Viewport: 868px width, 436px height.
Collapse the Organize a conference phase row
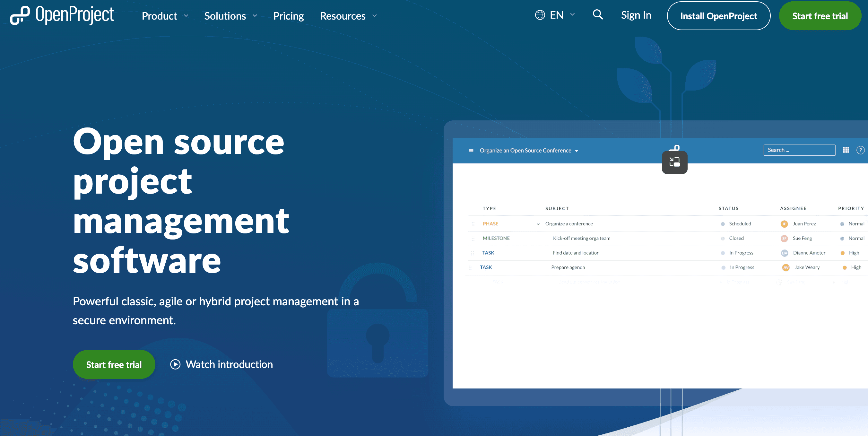(x=538, y=224)
